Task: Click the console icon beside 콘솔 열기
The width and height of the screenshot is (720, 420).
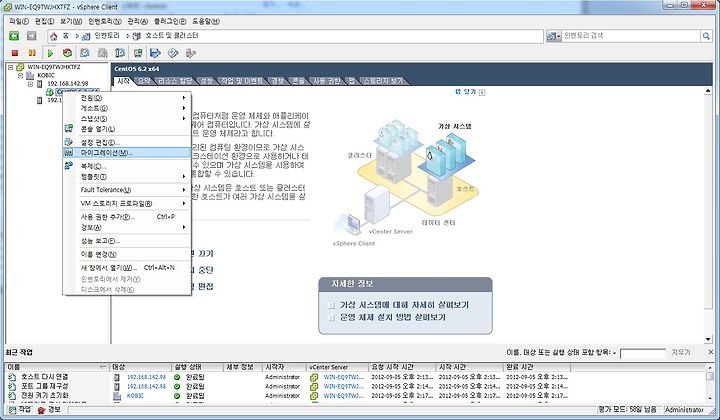Action: (x=69, y=129)
